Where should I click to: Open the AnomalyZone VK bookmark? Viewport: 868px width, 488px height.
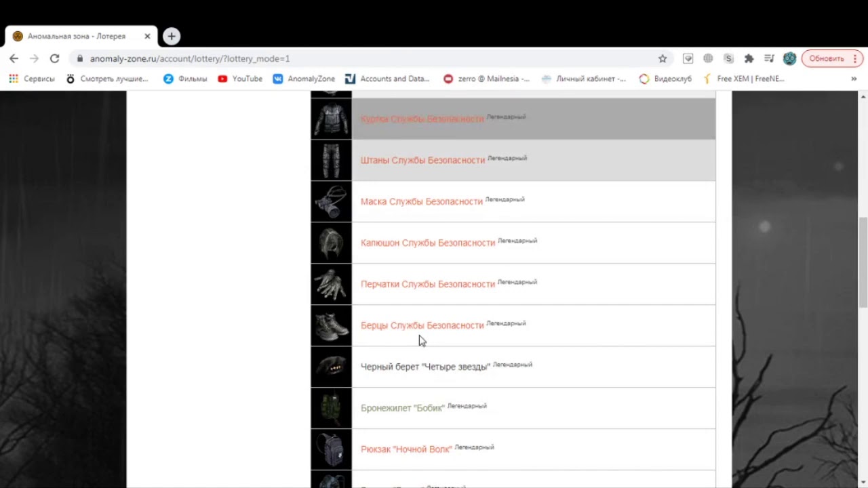[x=304, y=79]
